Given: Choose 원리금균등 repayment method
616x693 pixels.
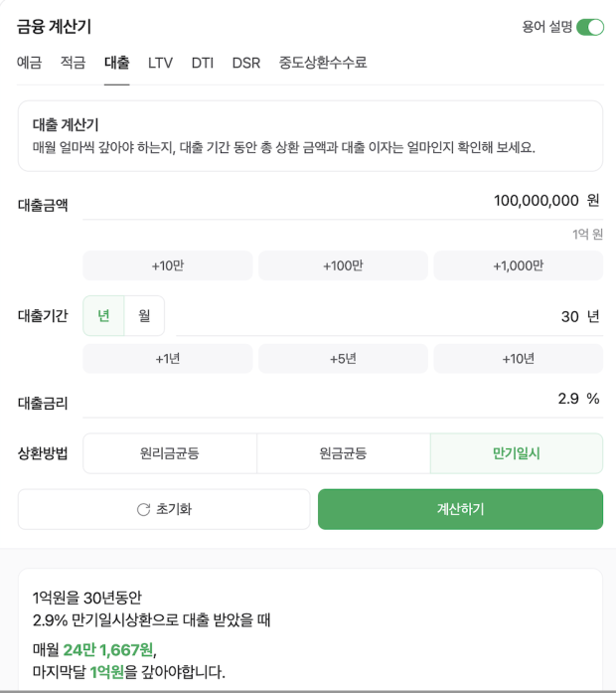Looking at the screenshot, I should point(170,453).
